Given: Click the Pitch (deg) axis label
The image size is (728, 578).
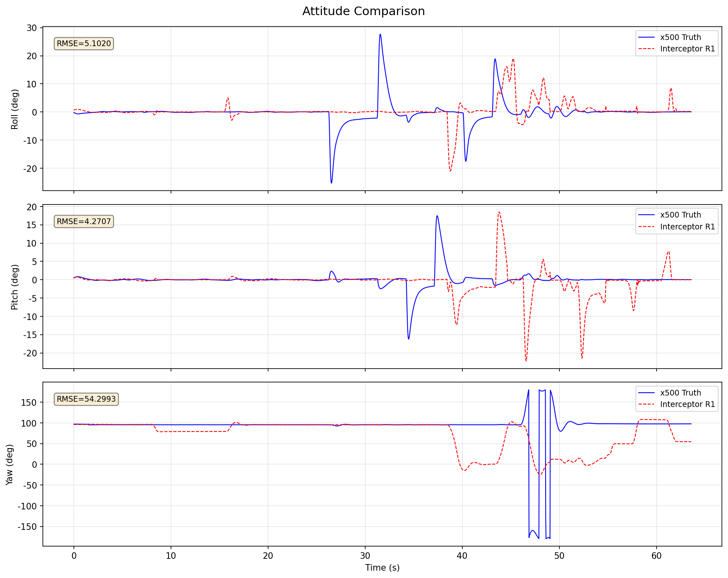Looking at the screenshot, I should click(x=15, y=287).
